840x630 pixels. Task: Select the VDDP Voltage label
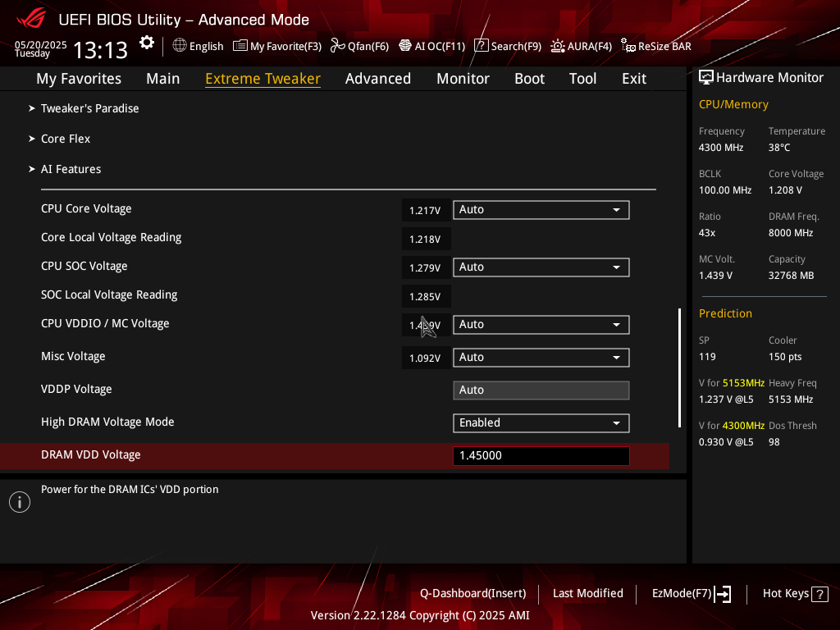(76, 390)
